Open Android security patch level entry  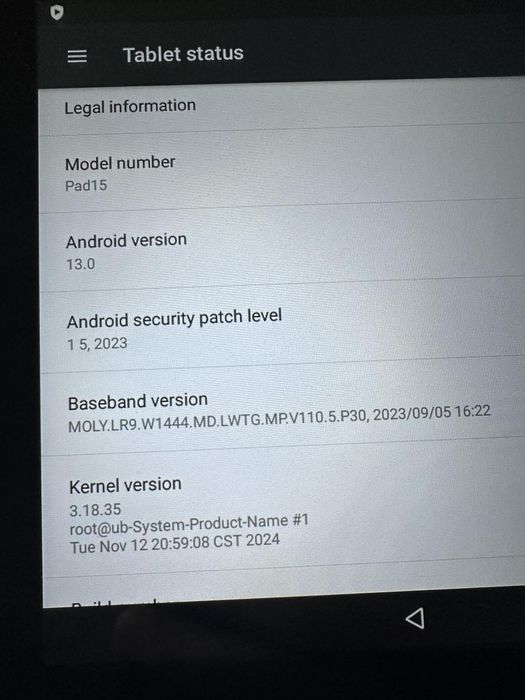click(x=283, y=328)
